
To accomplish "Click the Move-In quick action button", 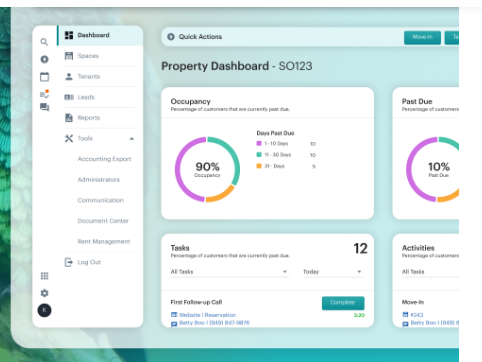I will tap(422, 37).
